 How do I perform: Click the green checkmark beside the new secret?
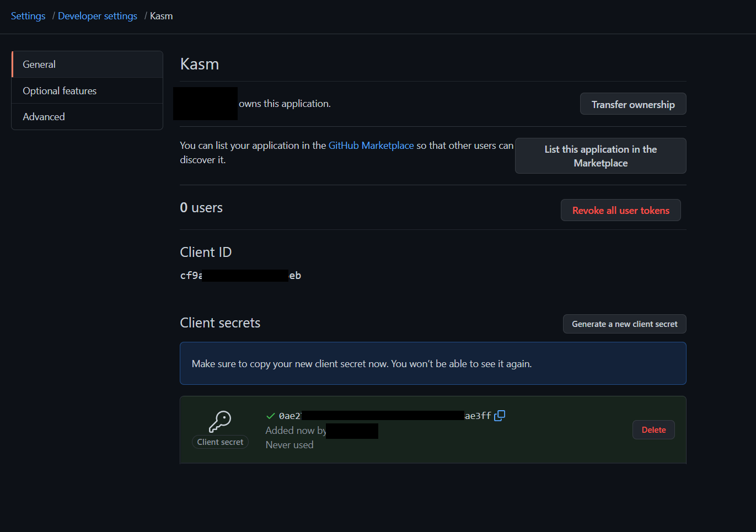[x=270, y=416]
